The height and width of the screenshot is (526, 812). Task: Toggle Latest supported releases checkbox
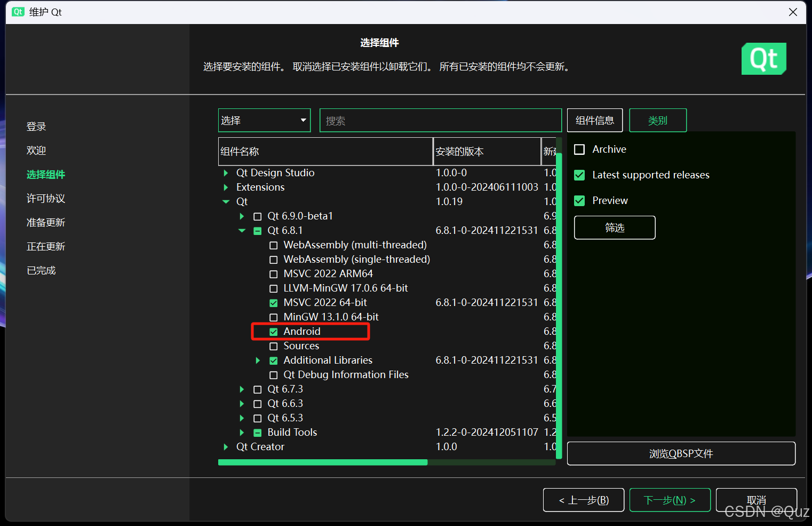579,175
